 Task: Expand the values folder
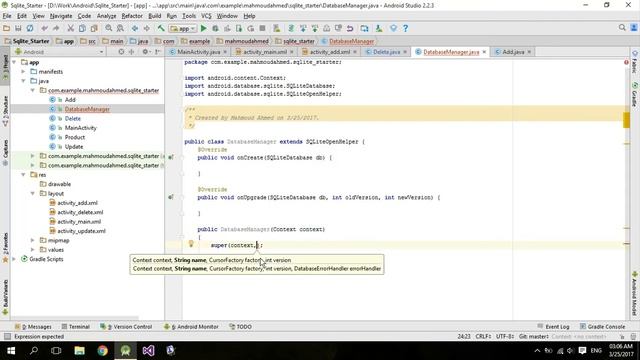33,250
